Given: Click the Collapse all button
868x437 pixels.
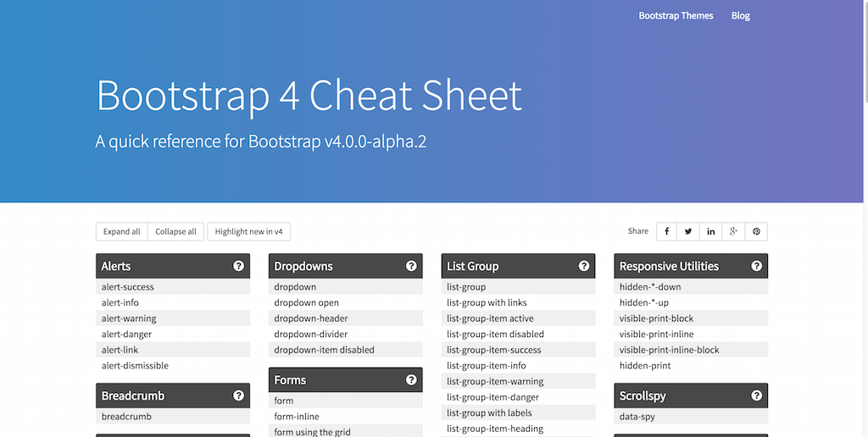Looking at the screenshot, I should 176,232.
